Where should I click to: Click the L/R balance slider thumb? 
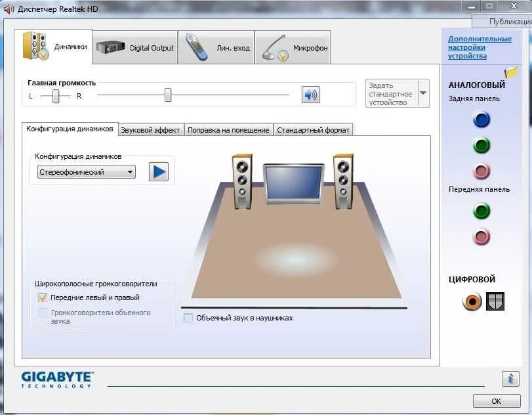coord(56,96)
